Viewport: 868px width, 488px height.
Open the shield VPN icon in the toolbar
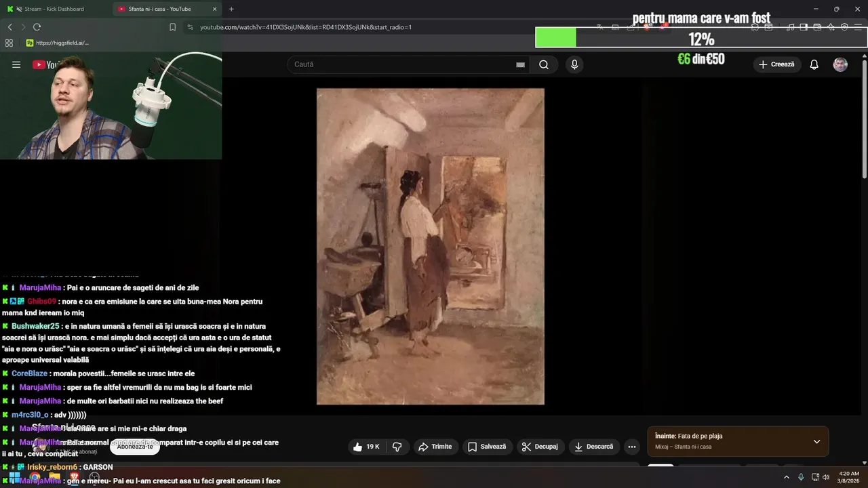pyautogui.click(x=844, y=27)
